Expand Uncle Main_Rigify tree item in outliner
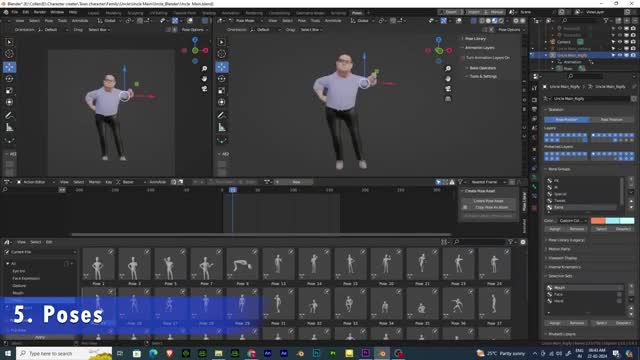Viewport: 640px width, 360px height. (x=546, y=55)
